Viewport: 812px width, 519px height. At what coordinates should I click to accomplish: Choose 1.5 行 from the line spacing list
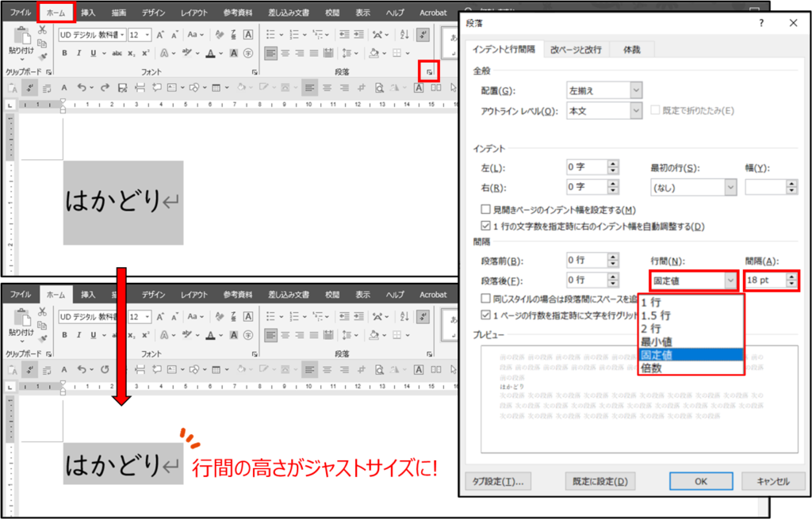(656, 315)
